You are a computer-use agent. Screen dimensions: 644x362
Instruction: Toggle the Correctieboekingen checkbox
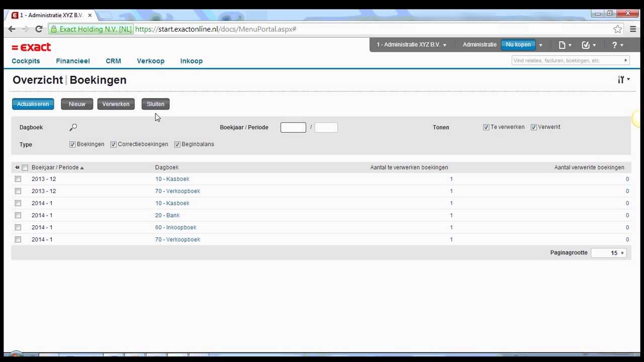point(113,144)
